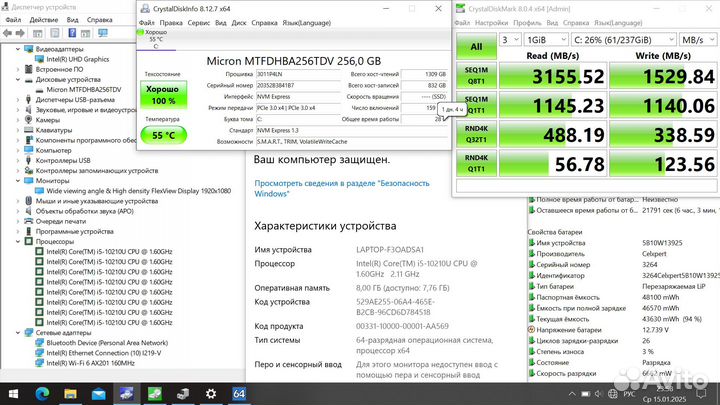Open Диск menu in CrystalDiskInfo

click(x=239, y=22)
